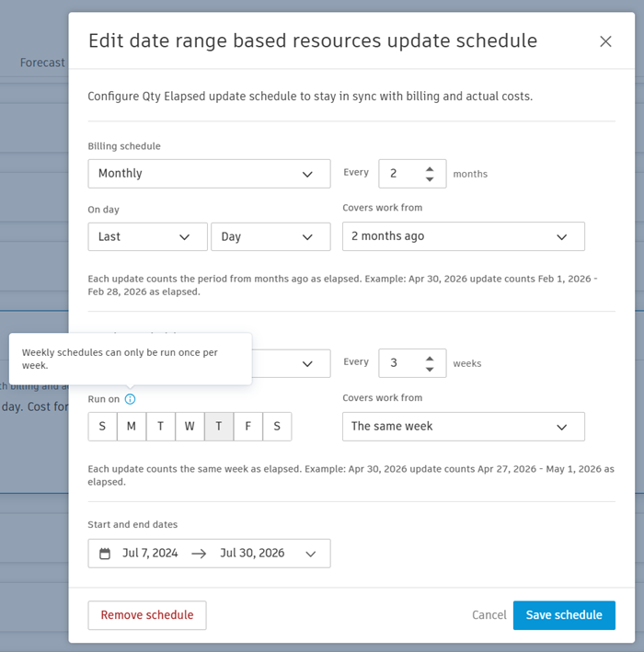
Task: Select the Jul 7, 2024 start date
Action: pyautogui.click(x=150, y=553)
